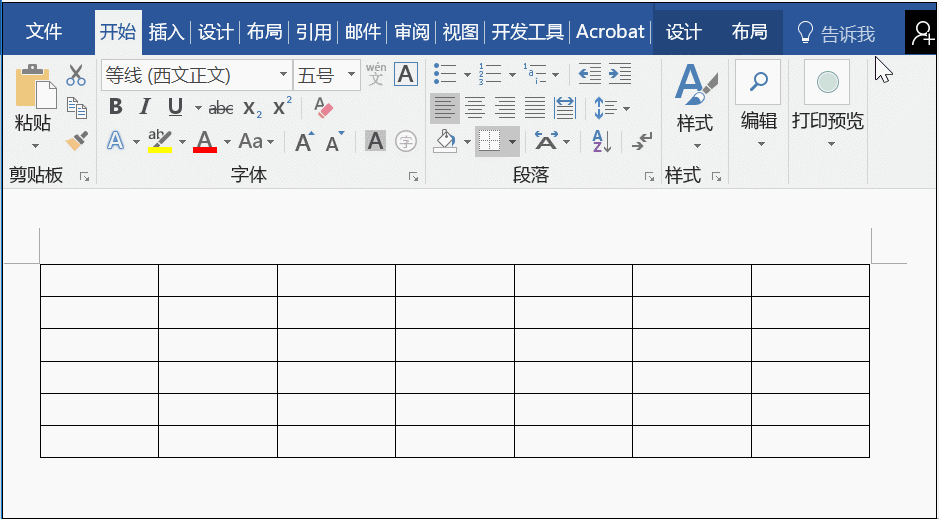Click the enclosed character 字 icon
939x519 pixels.
[406, 142]
